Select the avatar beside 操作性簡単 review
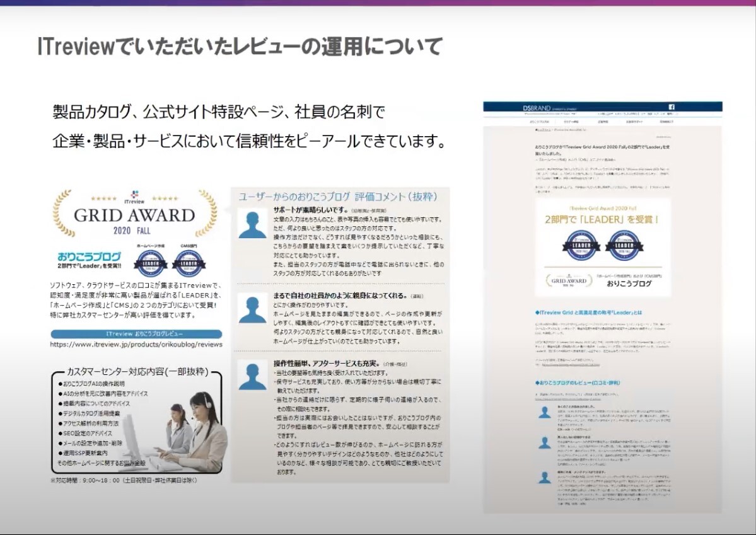756x535 pixels. click(x=252, y=376)
